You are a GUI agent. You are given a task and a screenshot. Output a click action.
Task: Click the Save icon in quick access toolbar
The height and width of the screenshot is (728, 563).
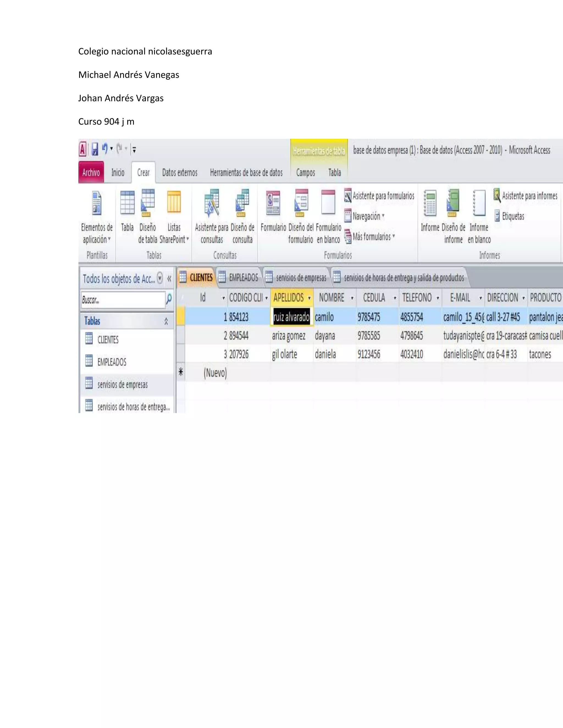point(95,149)
